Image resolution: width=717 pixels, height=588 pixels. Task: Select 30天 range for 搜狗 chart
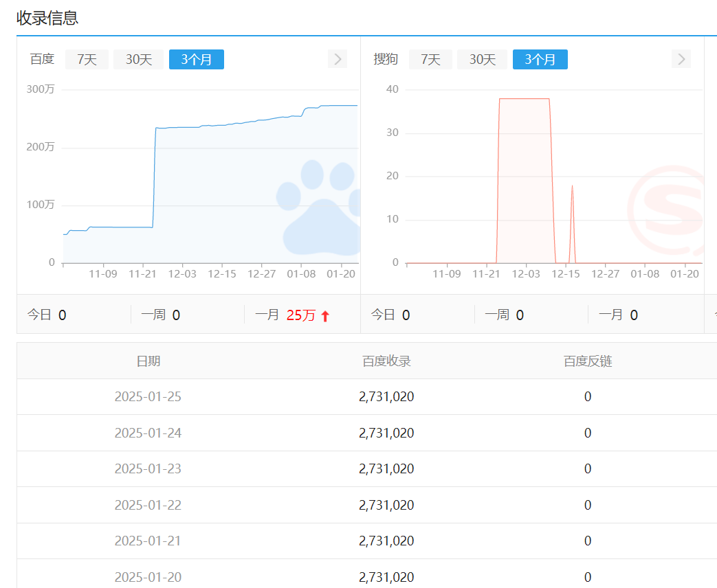[483, 59]
